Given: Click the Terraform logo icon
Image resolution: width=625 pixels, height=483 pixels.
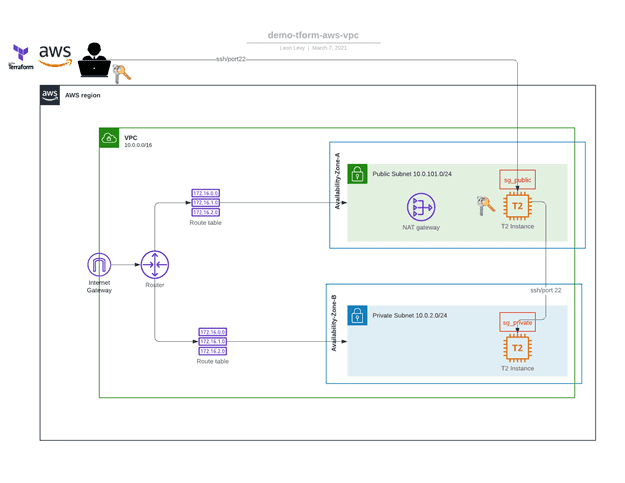Looking at the screenshot, I should coord(21,57).
